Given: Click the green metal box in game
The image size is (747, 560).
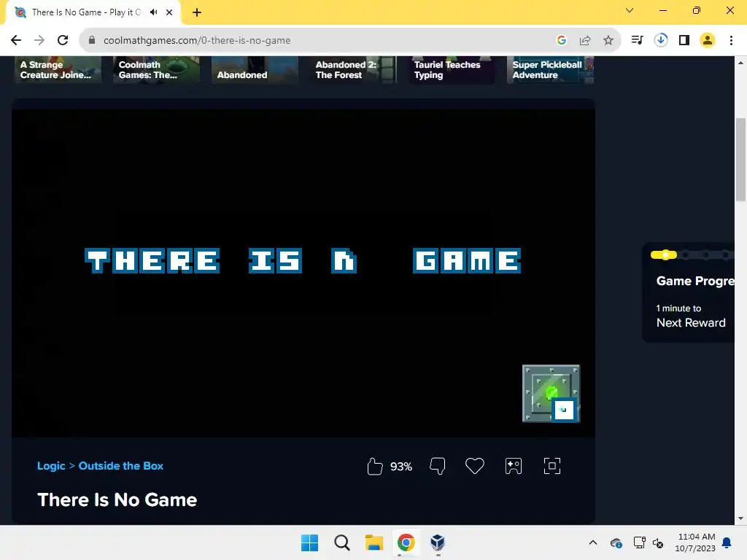Looking at the screenshot, I should point(551,393).
